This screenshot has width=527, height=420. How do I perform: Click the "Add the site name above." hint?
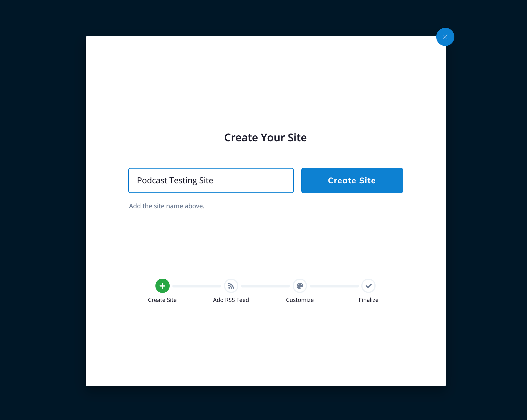167,206
